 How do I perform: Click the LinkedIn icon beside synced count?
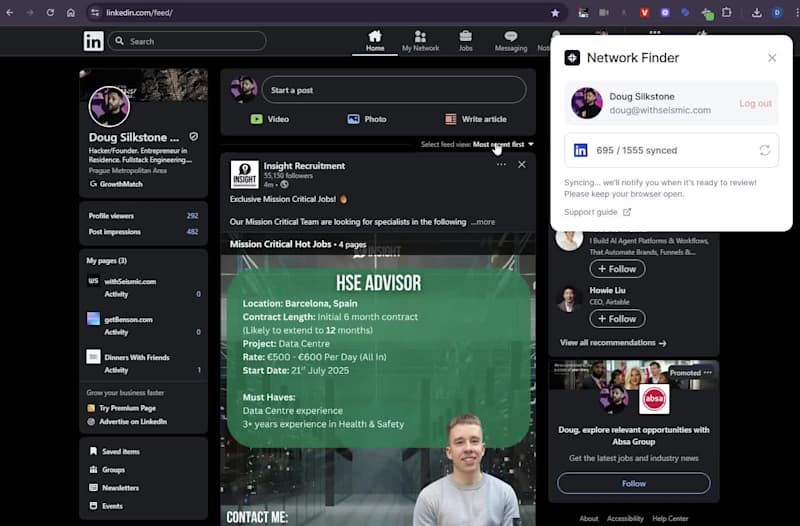pos(581,150)
